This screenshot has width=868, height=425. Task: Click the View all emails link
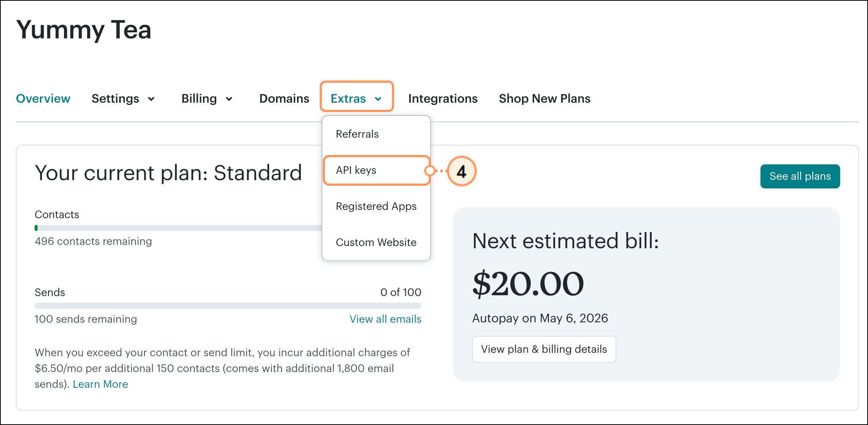pyautogui.click(x=385, y=319)
